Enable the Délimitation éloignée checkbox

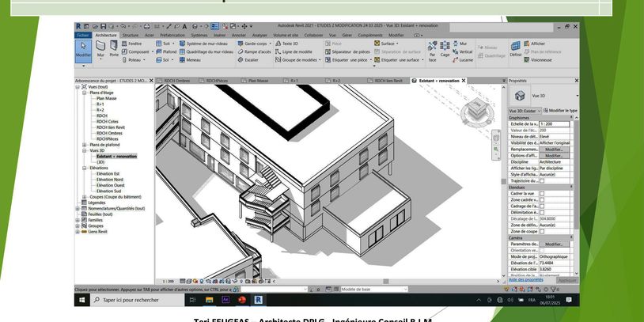tap(542, 212)
